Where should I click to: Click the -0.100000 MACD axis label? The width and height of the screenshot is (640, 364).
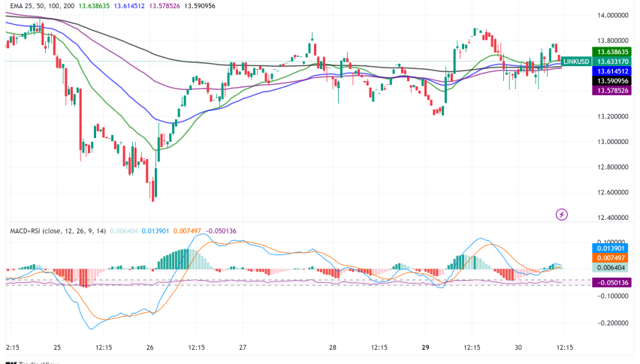(613, 296)
